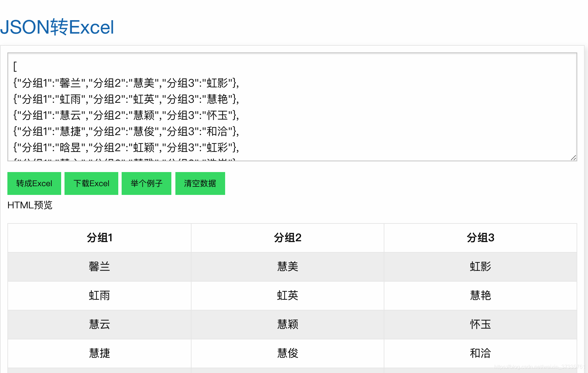This screenshot has width=588, height=373.
Task: Click table cell 虹影
Action: pyautogui.click(x=480, y=267)
